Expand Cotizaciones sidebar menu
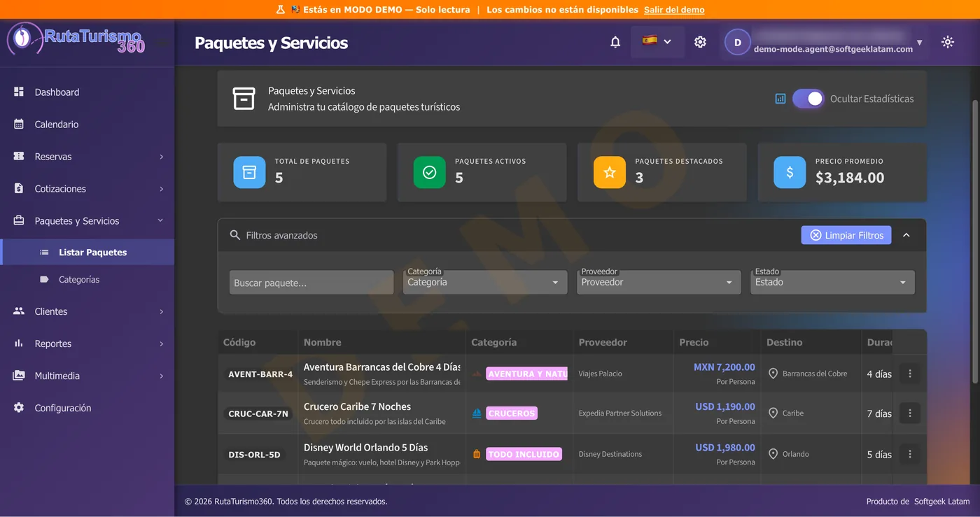Image resolution: width=980 pixels, height=517 pixels. tap(87, 188)
